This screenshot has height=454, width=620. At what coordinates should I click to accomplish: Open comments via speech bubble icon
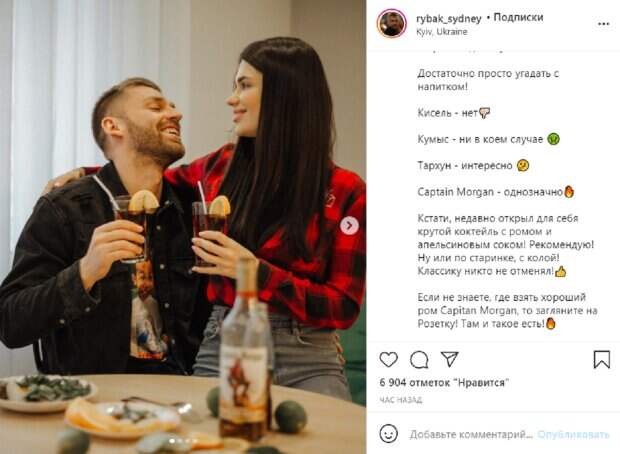(419, 359)
